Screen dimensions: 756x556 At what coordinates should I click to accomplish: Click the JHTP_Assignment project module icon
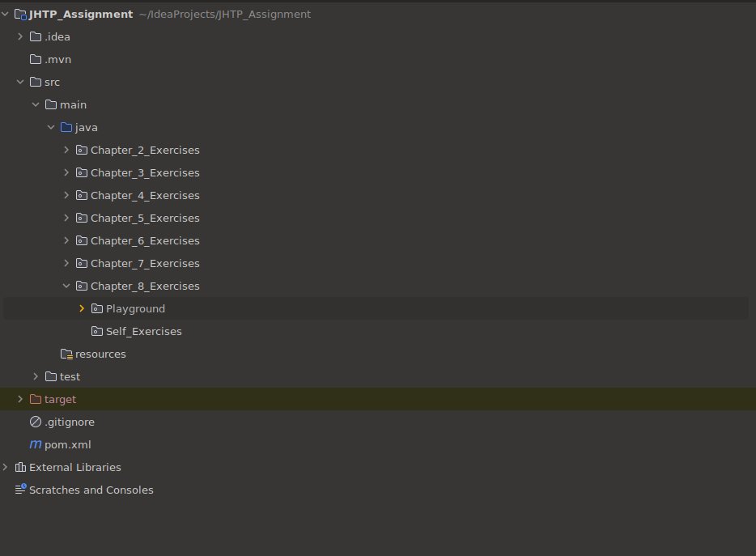(20, 15)
